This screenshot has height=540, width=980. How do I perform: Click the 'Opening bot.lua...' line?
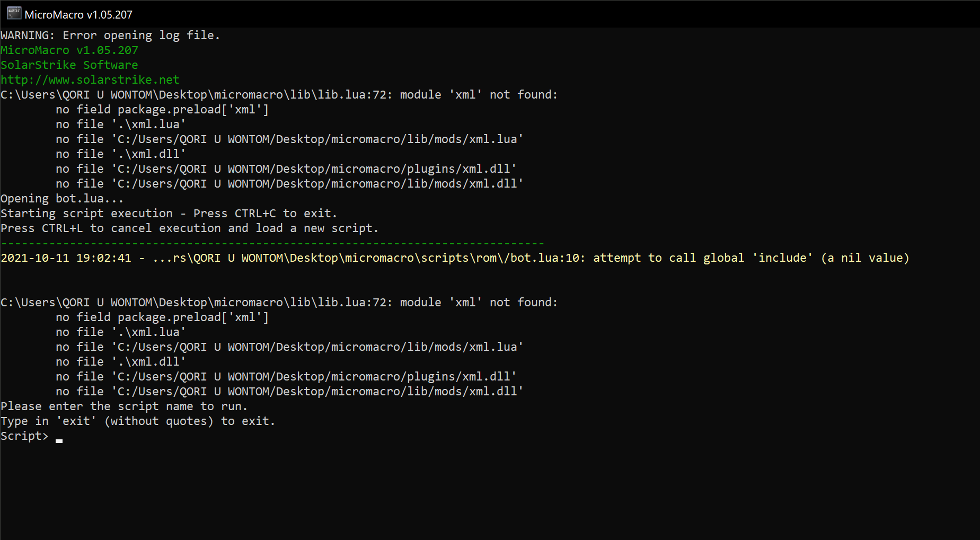pos(62,199)
